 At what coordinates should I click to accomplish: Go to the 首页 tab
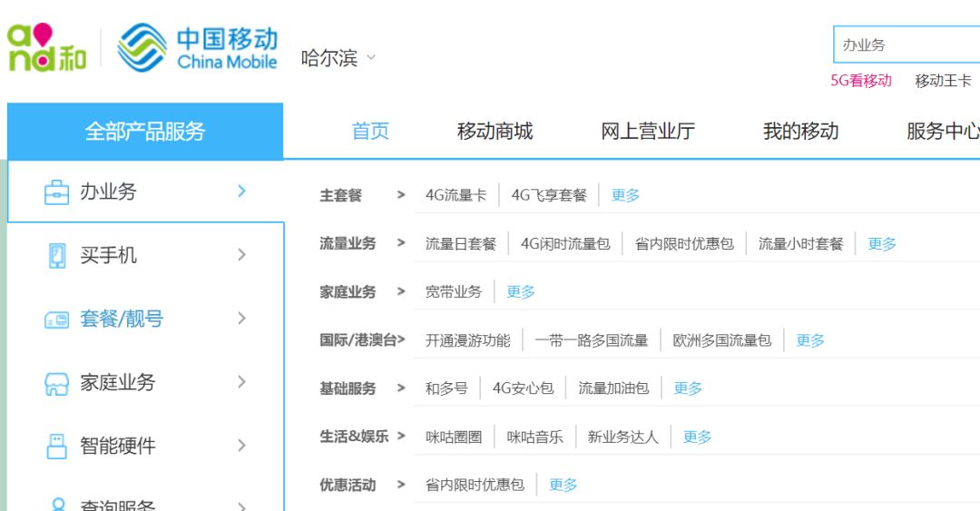tap(370, 132)
